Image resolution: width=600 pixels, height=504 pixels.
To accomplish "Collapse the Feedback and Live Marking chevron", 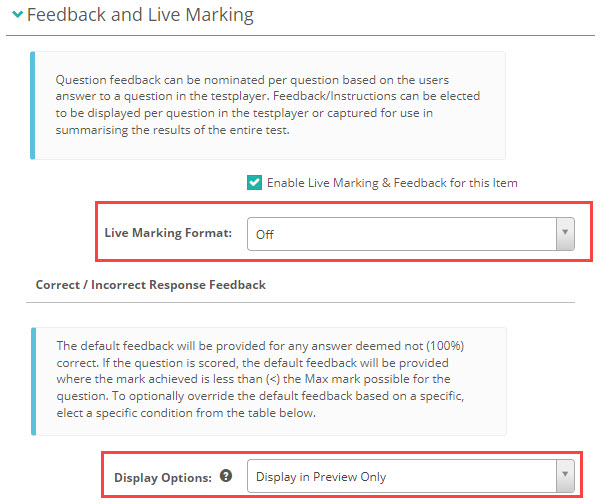I will click(x=17, y=16).
